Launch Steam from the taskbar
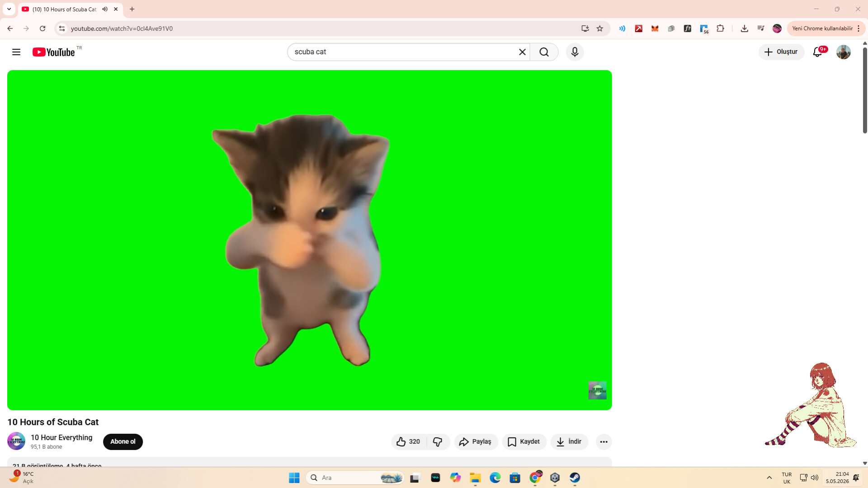Image resolution: width=868 pixels, height=488 pixels. (575, 478)
